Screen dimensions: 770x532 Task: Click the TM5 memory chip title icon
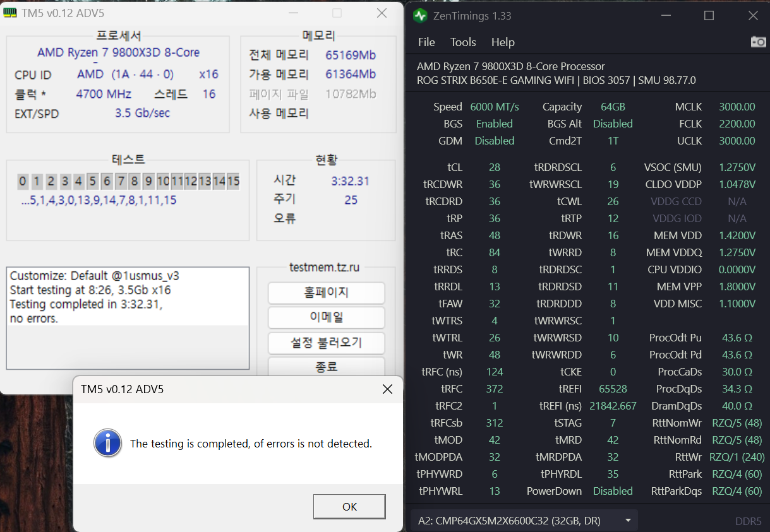9,13
